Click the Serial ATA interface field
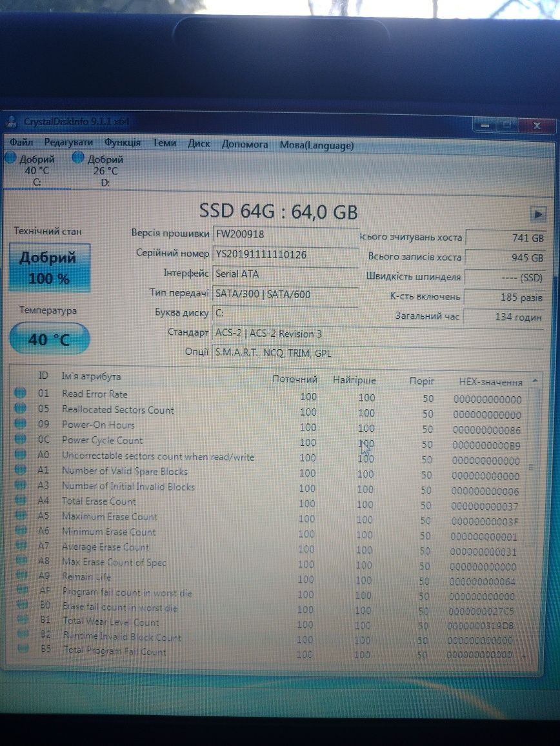 coord(285,274)
